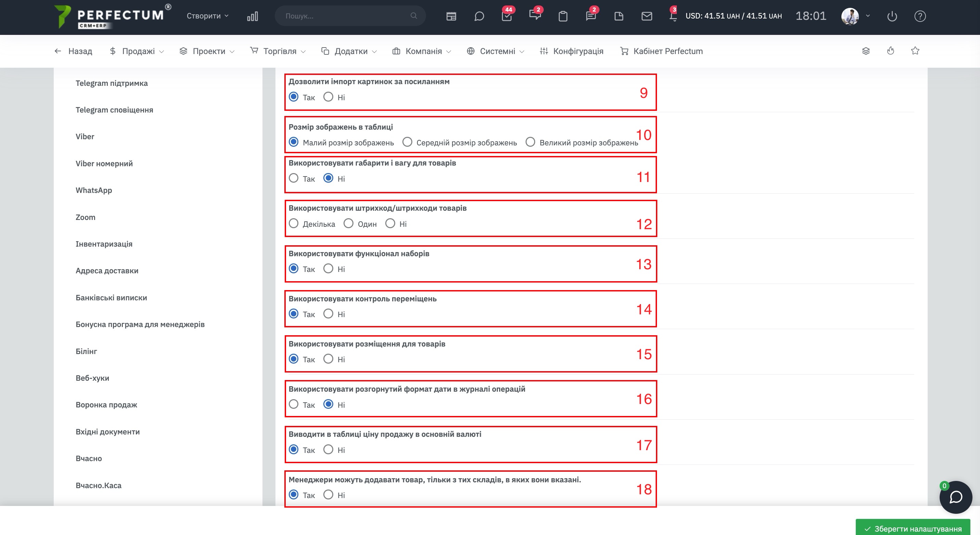This screenshot has width=980, height=535.
Task: Expand the Системні menu dropdown
Action: tap(496, 51)
